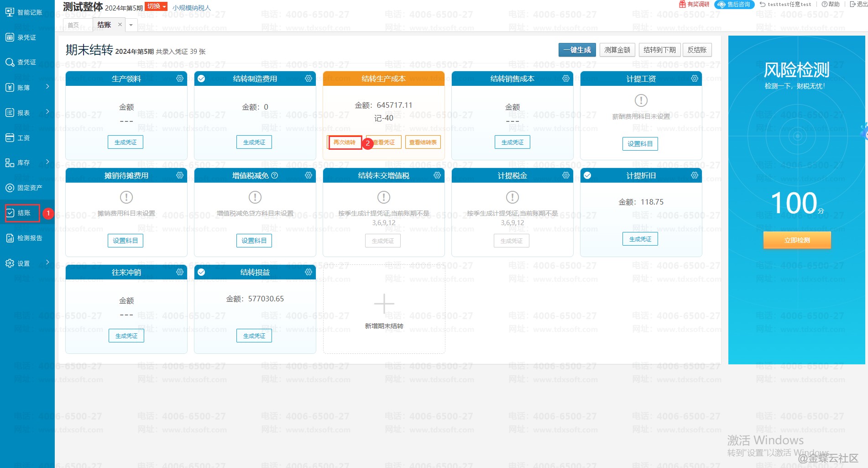This screenshot has height=468, width=868.
Task: Close the 结账 tab
Action: click(x=120, y=25)
